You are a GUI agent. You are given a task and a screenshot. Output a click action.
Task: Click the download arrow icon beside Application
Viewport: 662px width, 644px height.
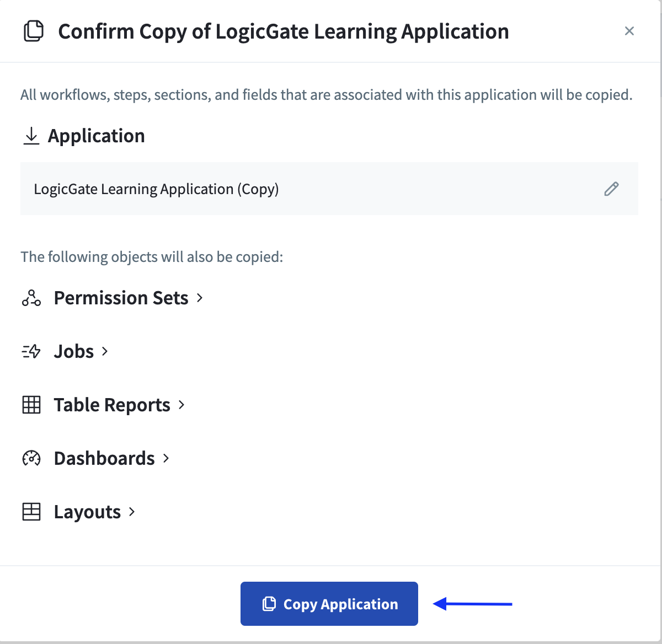coord(31,136)
